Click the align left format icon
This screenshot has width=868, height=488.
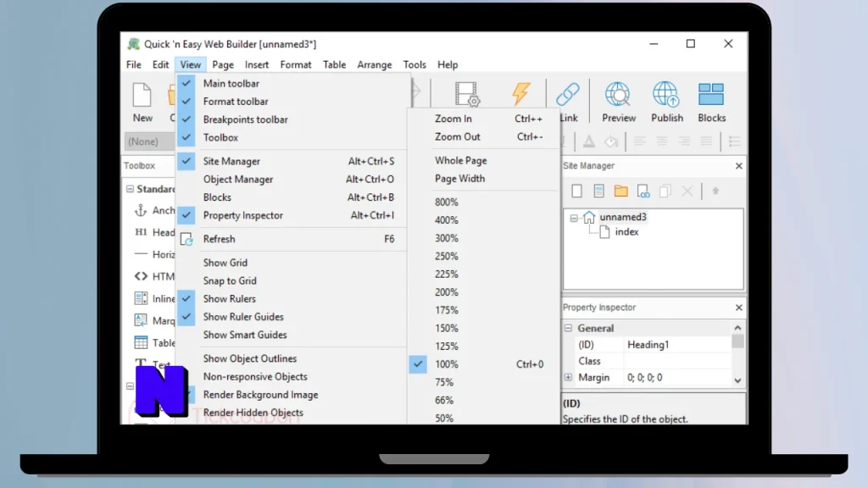[x=639, y=141]
